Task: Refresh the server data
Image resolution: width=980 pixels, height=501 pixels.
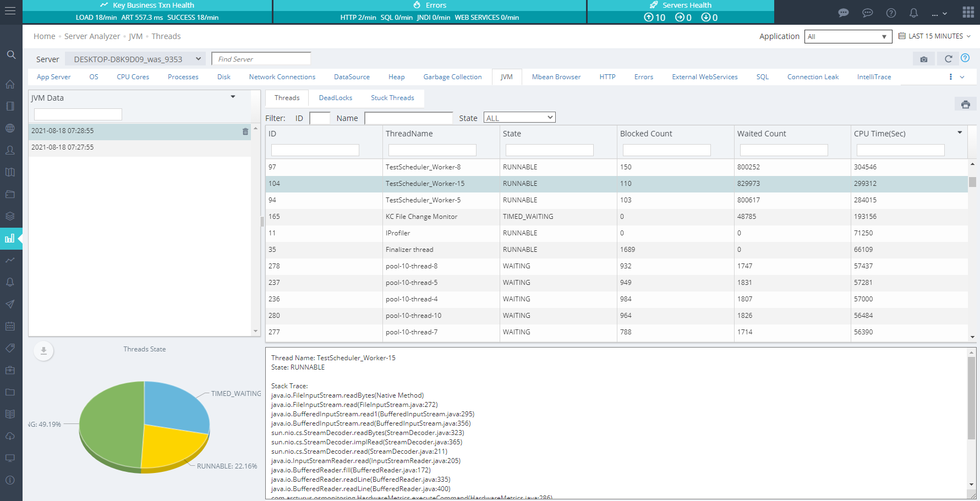Action: tap(948, 59)
